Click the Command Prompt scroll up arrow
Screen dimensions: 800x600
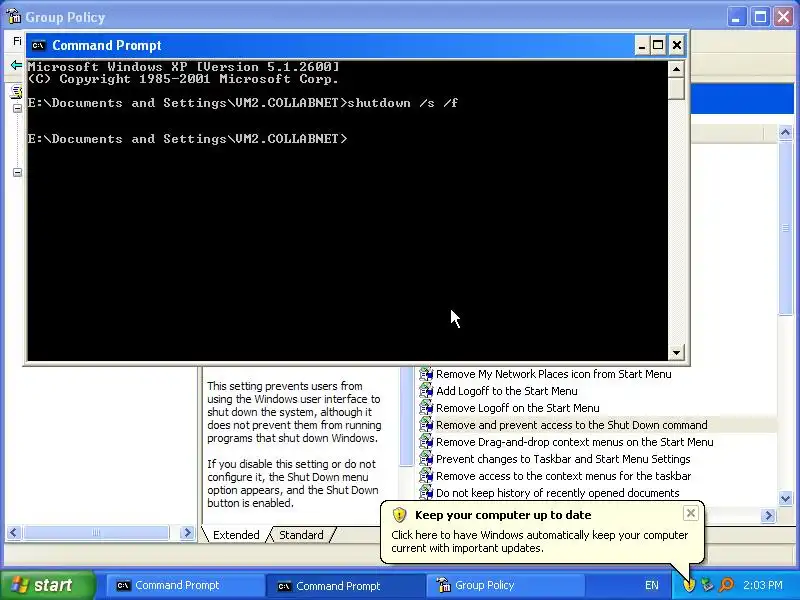point(676,69)
